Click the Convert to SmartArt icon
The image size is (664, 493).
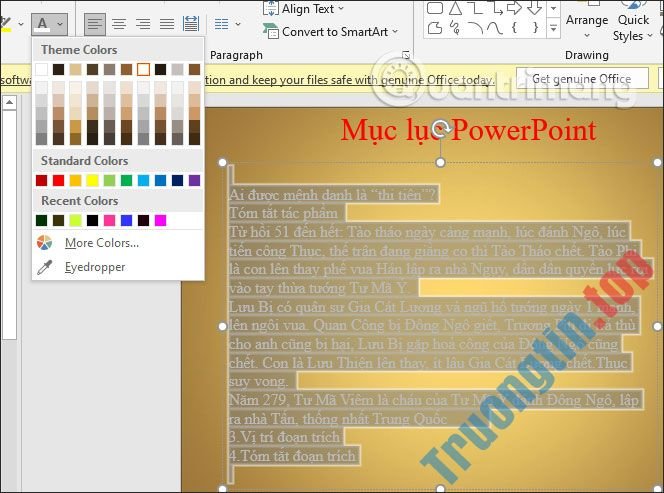point(270,32)
